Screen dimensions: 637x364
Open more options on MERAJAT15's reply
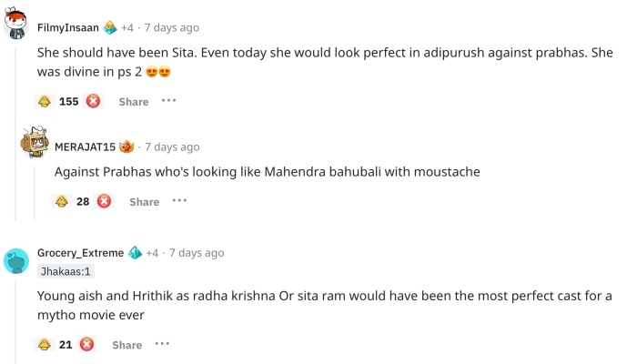coord(179,200)
